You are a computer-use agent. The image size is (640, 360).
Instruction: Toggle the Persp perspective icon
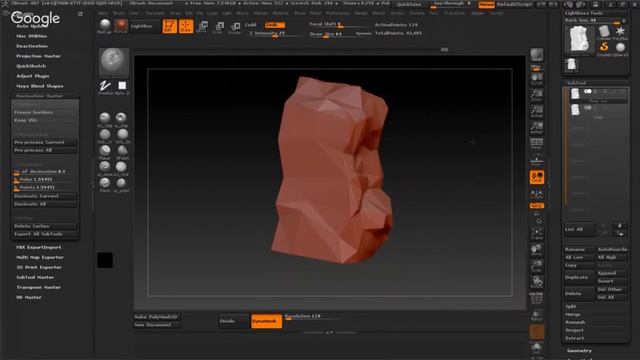coord(537,144)
